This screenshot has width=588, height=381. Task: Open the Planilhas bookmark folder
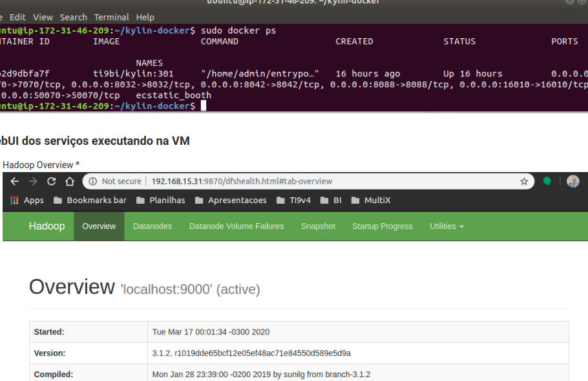click(x=161, y=201)
